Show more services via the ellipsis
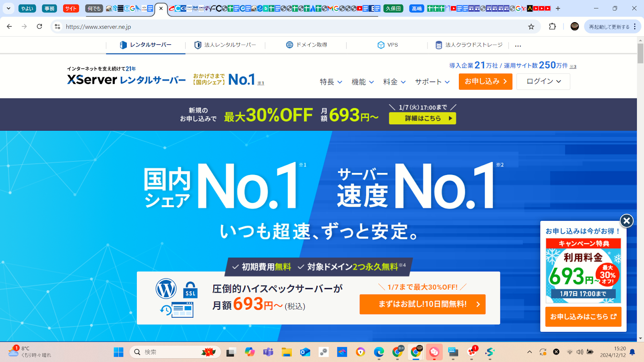The height and width of the screenshot is (362, 644). (x=518, y=45)
